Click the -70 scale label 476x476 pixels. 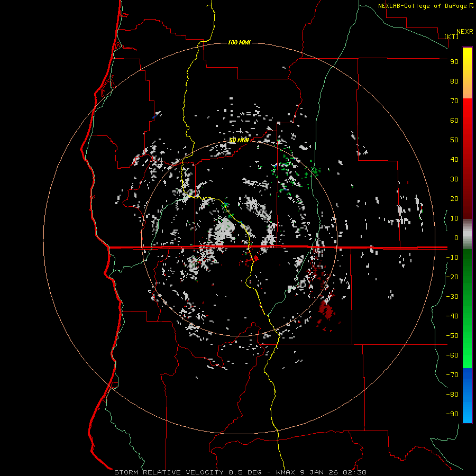[452, 374]
